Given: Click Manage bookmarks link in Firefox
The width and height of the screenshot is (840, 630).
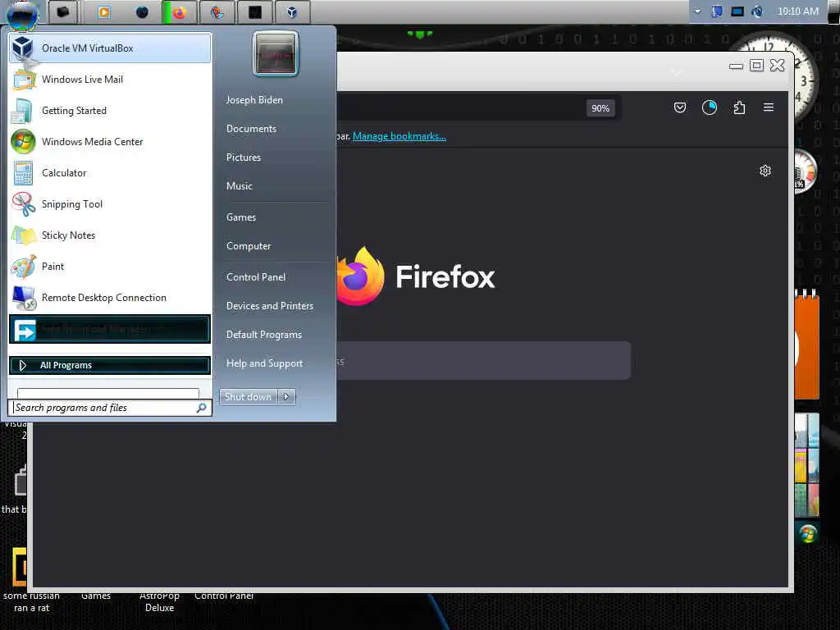Looking at the screenshot, I should (399, 136).
